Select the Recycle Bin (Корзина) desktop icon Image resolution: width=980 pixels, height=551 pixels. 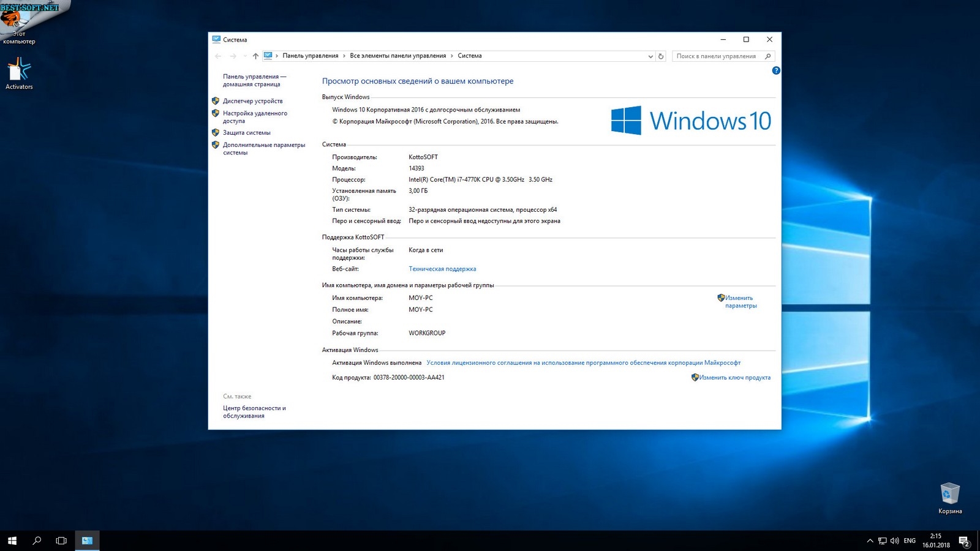[950, 498]
